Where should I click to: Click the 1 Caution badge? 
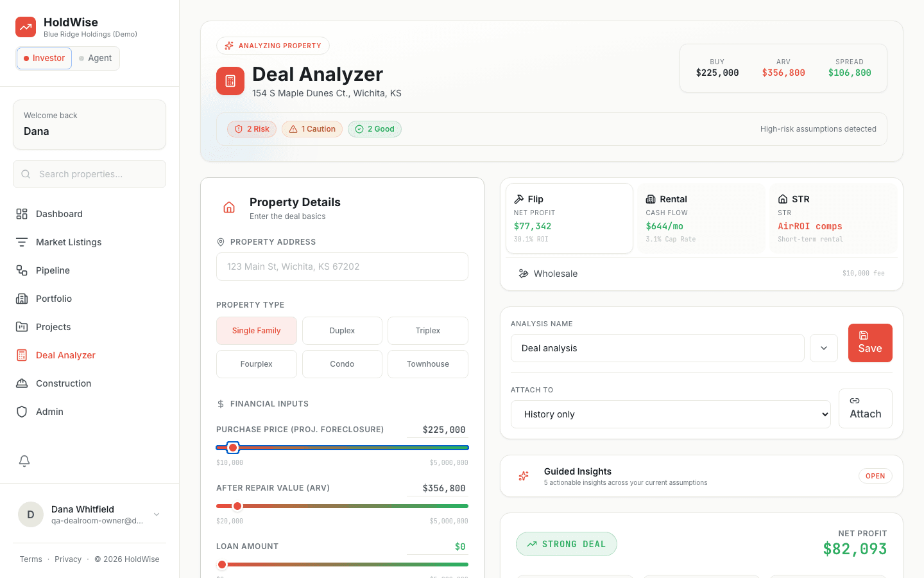312,129
